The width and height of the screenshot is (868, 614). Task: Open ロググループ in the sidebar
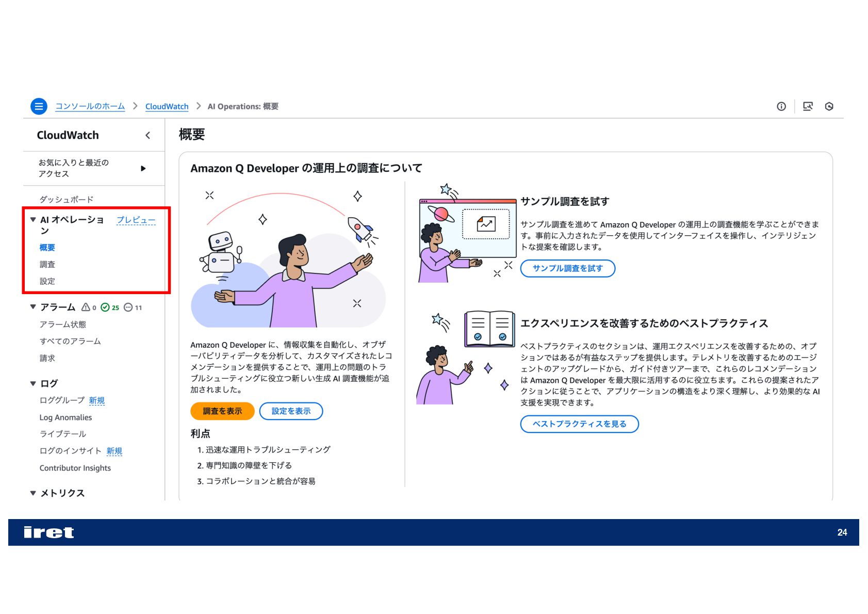62,400
